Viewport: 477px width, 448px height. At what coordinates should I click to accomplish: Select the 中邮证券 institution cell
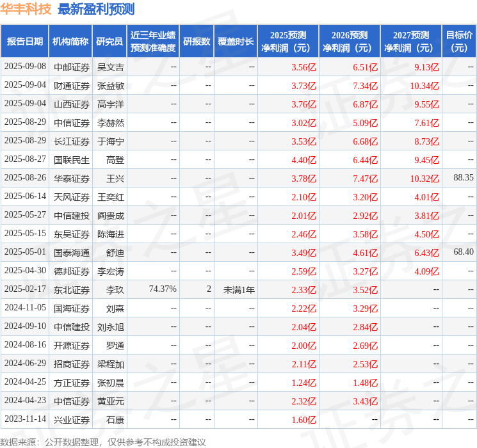(x=72, y=67)
